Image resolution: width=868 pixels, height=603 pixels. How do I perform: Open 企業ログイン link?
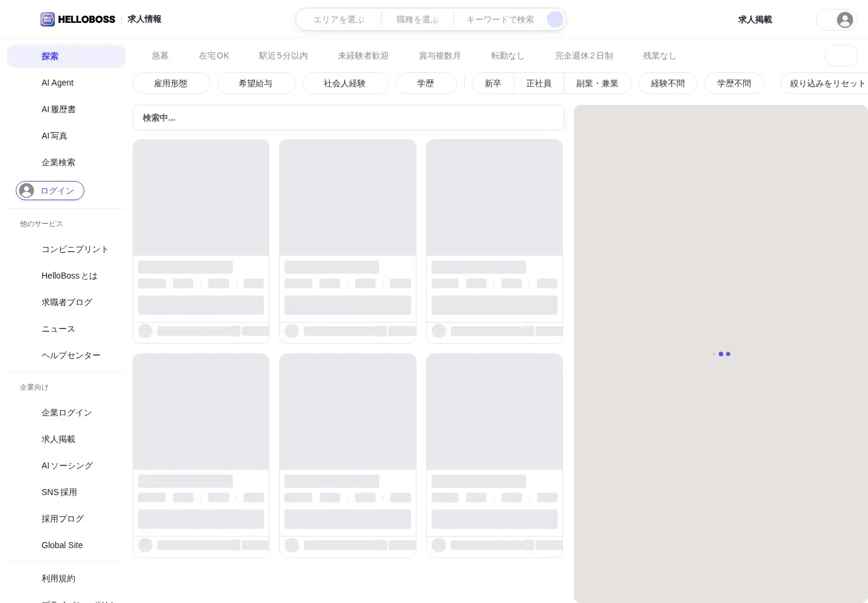coord(66,412)
